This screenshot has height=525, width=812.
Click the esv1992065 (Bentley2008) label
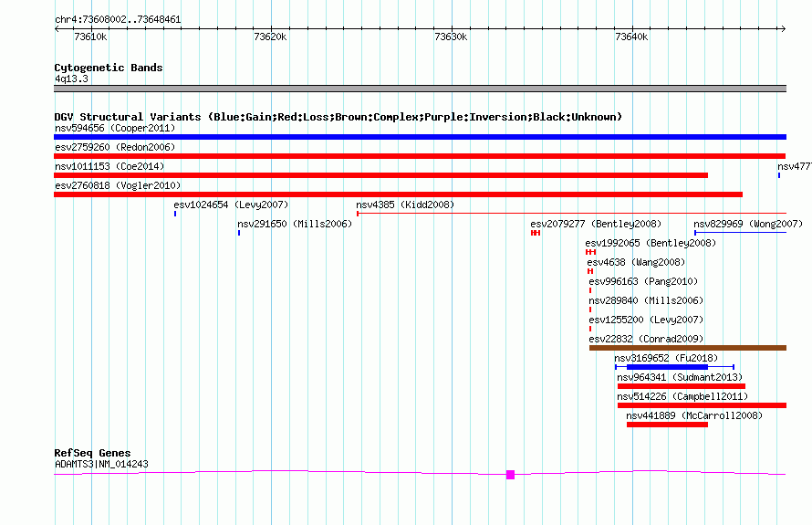[651, 243]
